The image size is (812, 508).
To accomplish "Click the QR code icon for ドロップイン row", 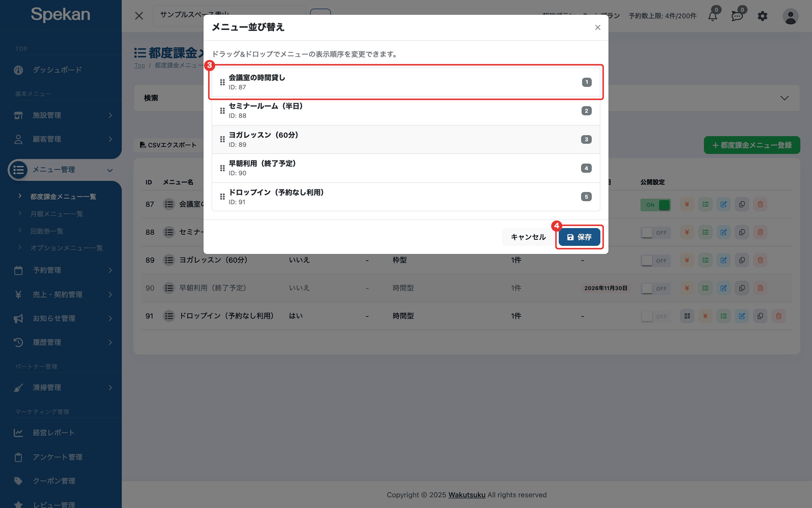I will (x=687, y=316).
